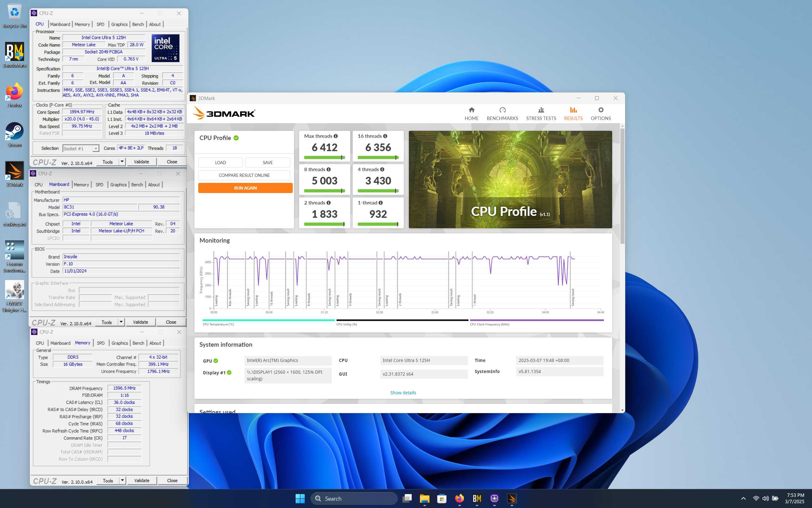Click info icon next to 8 threads
812x508 pixels.
329,169
